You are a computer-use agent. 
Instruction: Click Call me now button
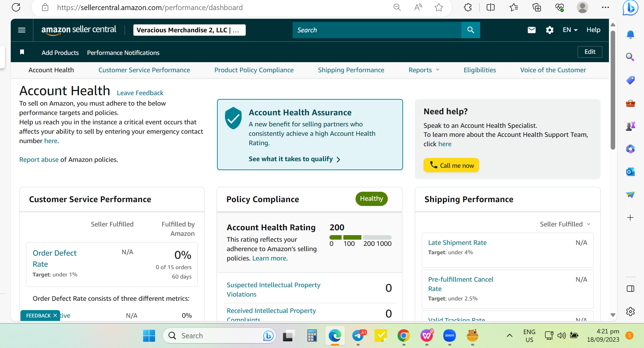click(x=451, y=165)
